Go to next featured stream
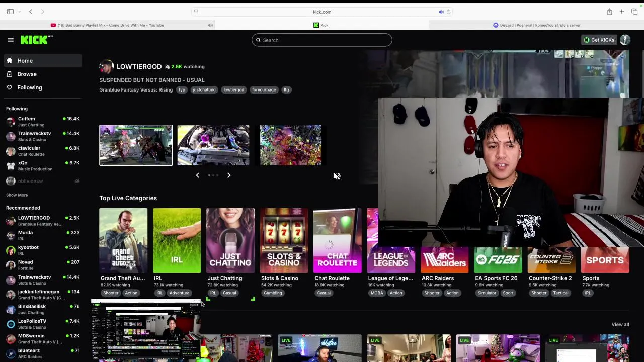Image resolution: width=644 pixels, height=362 pixels. pyautogui.click(x=228, y=175)
